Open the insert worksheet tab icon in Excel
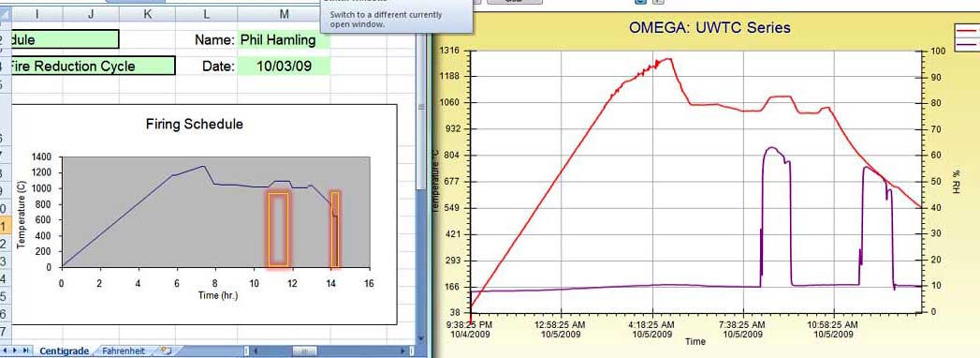Screen dimensions: 980x358 [167, 351]
